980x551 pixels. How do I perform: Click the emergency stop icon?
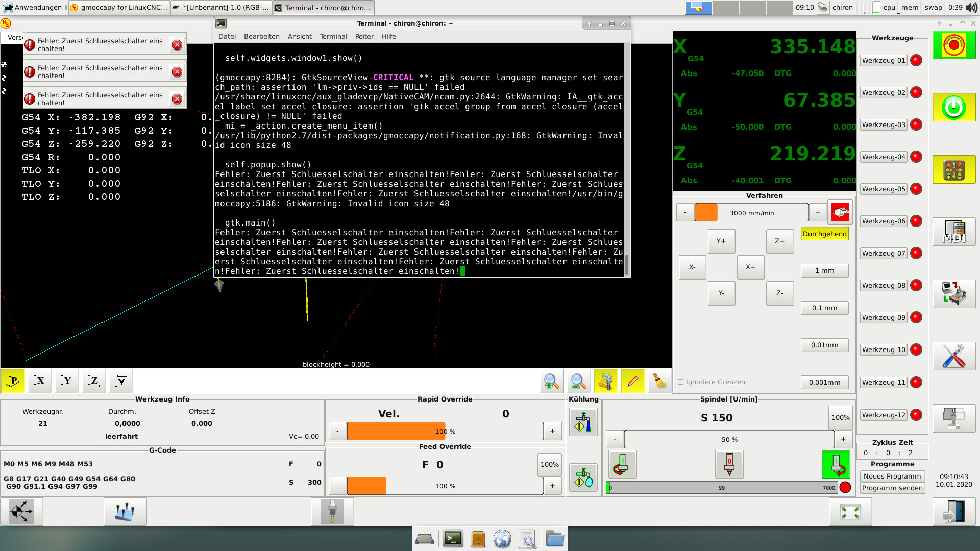tap(953, 45)
